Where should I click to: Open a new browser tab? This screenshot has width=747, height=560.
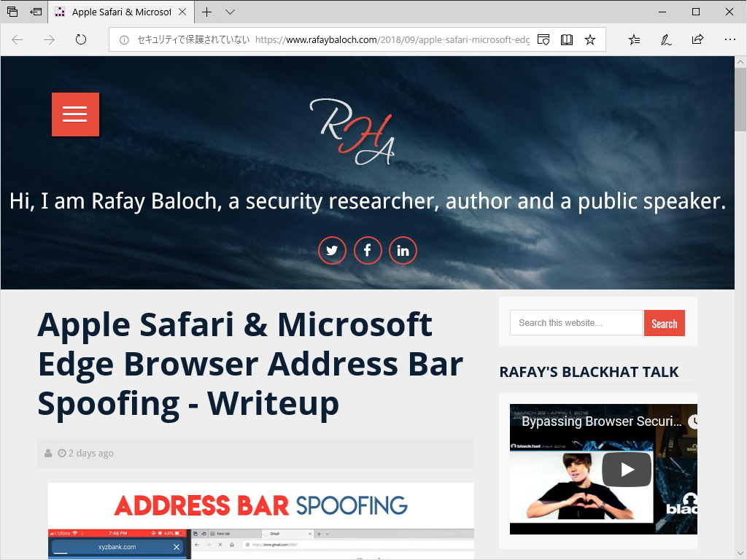tap(207, 12)
